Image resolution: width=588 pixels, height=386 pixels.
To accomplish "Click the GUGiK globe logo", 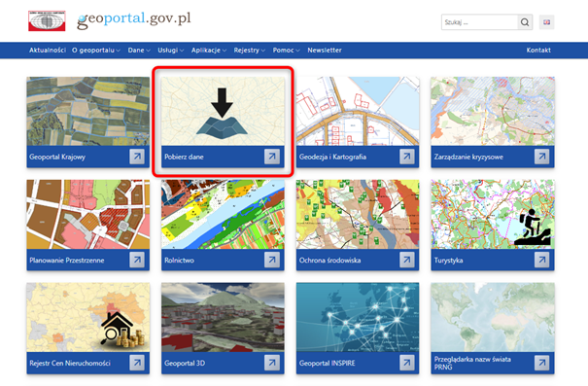I will (47, 20).
